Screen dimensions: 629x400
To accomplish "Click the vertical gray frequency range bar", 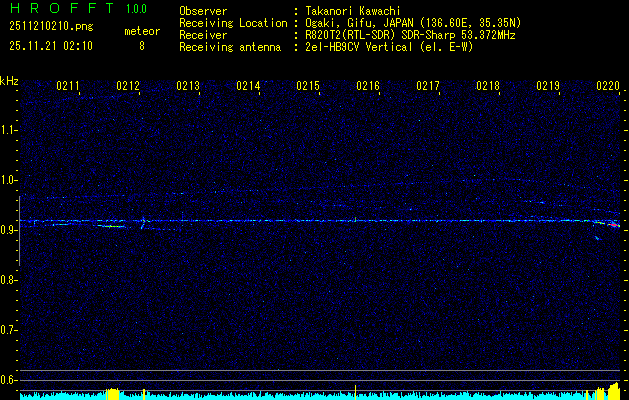I will point(19,231).
